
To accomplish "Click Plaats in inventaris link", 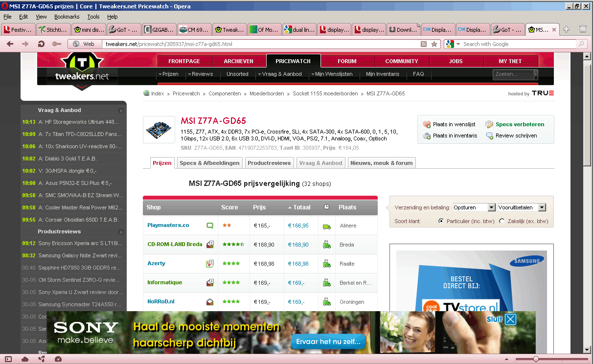I will click(x=455, y=136).
